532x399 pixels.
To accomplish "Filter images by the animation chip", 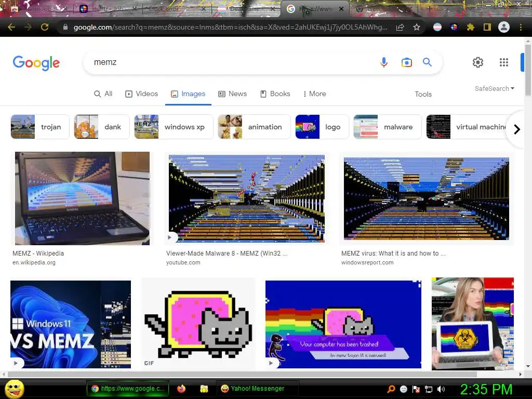I will point(254,127).
